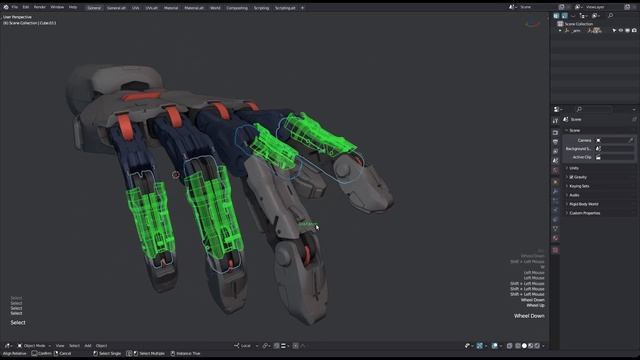The height and width of the screenshot is (360, 640).
Task: Switch to solid viewport shading
Action: 524,346
